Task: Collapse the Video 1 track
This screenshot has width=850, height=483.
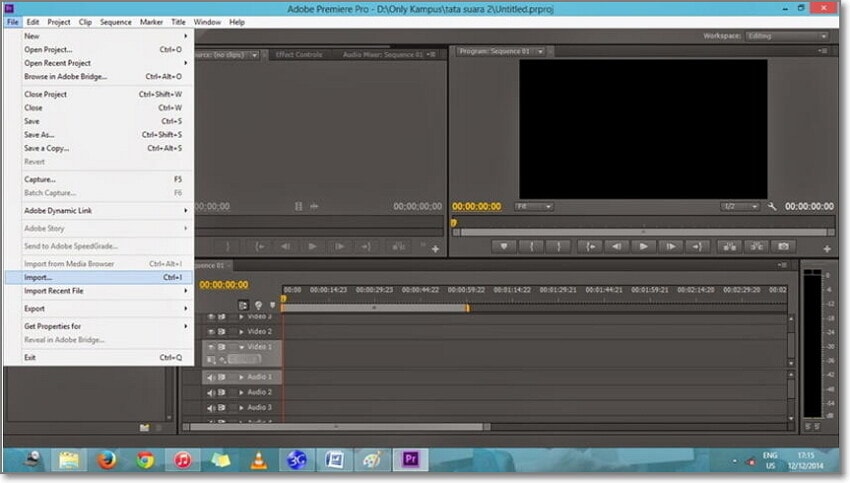Action: tap(241, 347)
